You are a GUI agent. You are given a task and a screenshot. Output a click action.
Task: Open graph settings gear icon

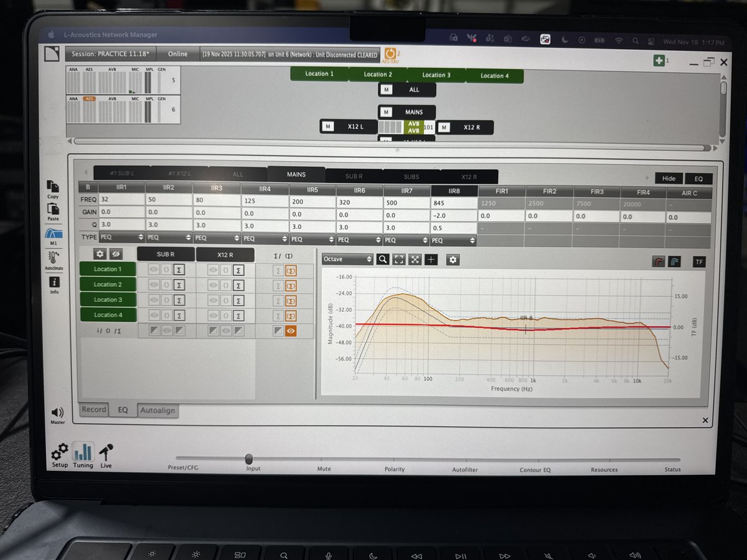click(x=453, y=259)
